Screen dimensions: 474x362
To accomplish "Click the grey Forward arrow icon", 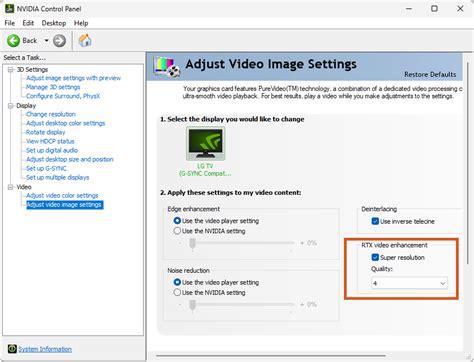I will coord(59,41).
